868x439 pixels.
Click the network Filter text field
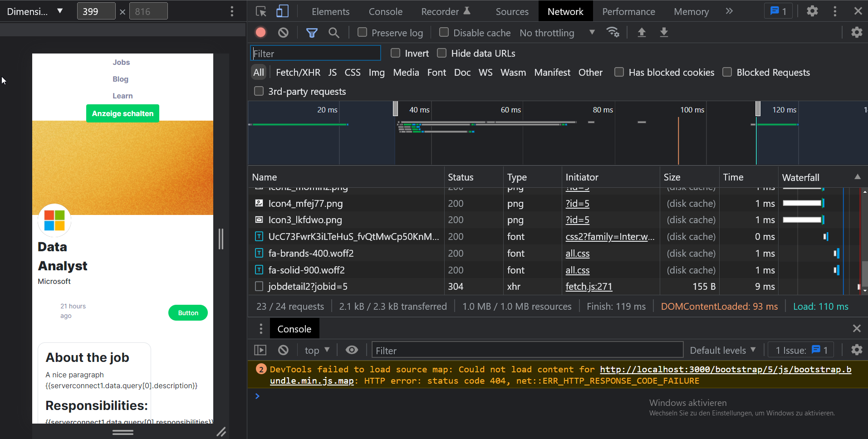click(x=316, y=54)
